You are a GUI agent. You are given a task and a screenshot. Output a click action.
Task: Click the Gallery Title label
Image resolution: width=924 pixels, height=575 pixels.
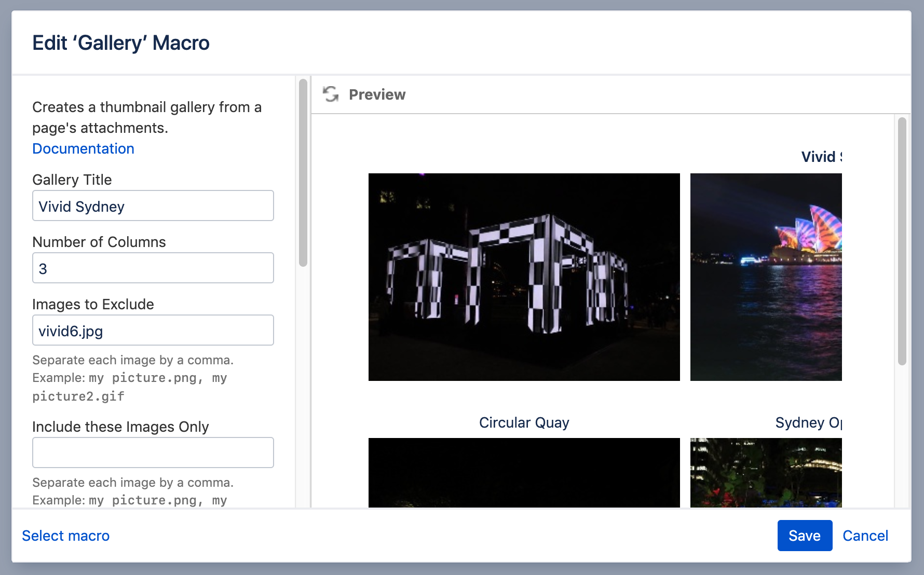72,180
